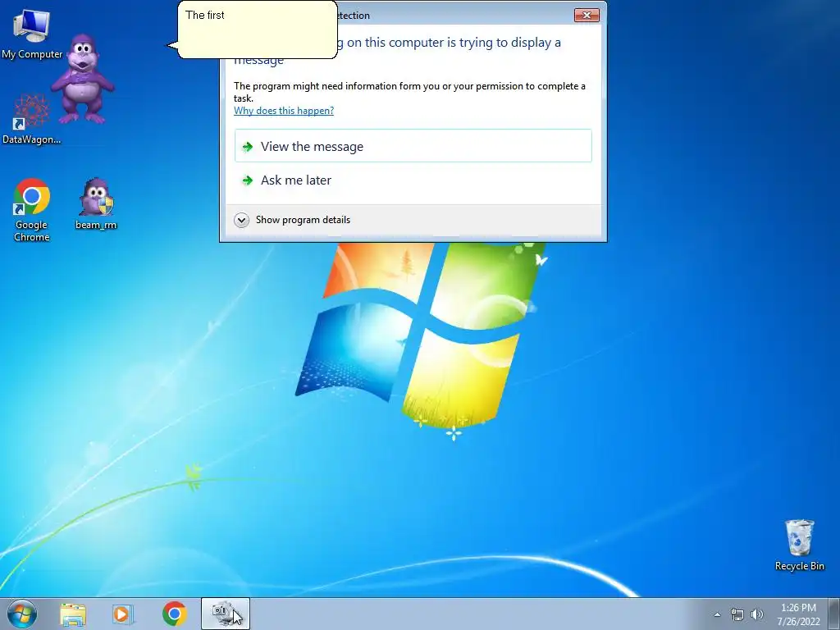Click the purple Bonzi gorilla character

(83, 80)
